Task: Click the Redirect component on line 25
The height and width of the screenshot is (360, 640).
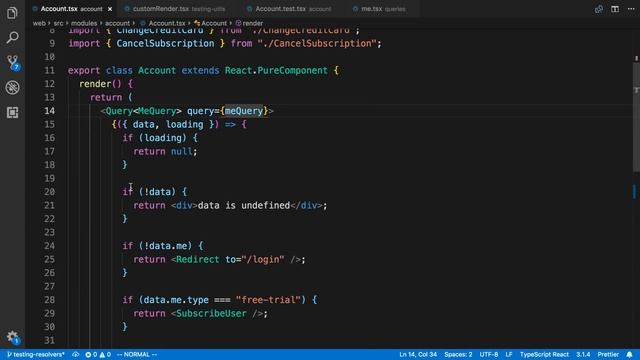Action: pos(198,260)
